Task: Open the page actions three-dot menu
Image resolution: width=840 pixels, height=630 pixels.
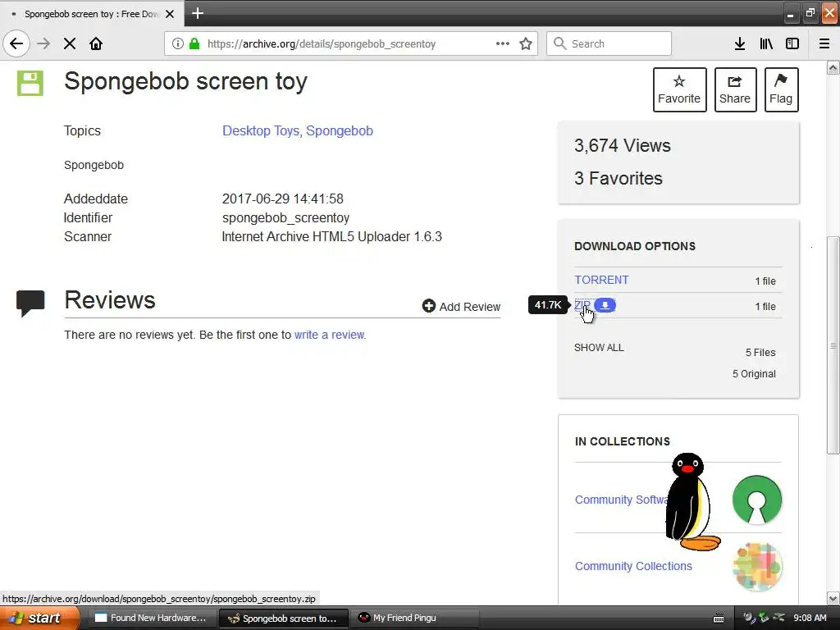Action: 503,43
